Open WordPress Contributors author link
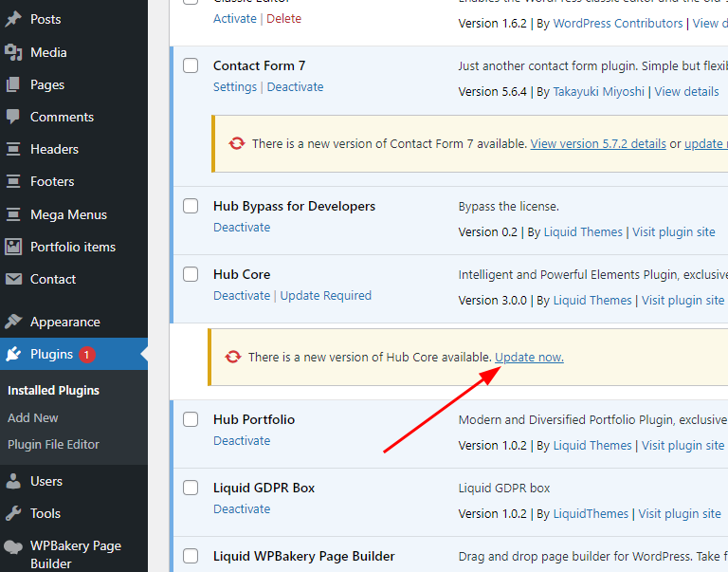 [x=617, y=23]
